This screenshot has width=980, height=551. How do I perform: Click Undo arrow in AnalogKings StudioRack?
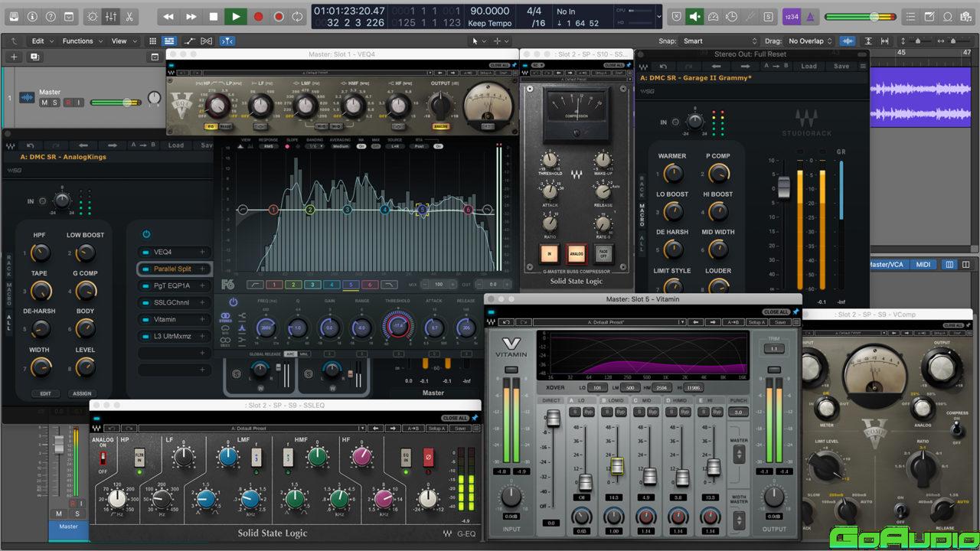point(30,145)
